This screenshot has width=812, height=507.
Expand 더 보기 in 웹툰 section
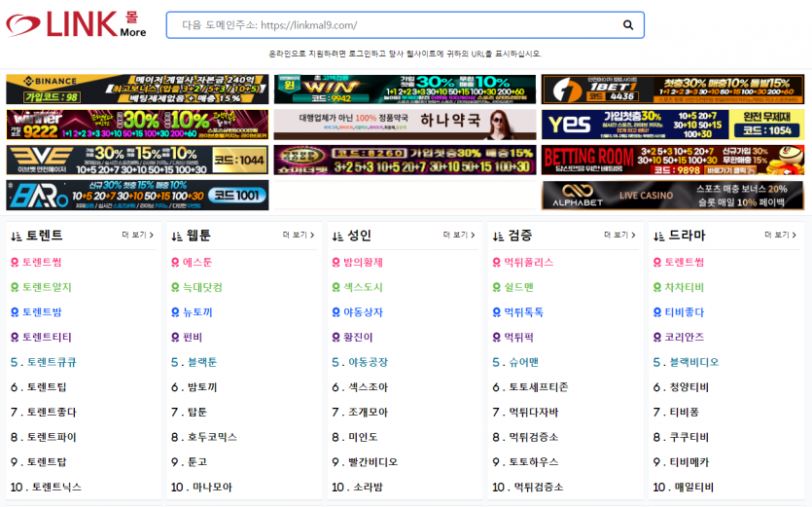click(299, 235)
